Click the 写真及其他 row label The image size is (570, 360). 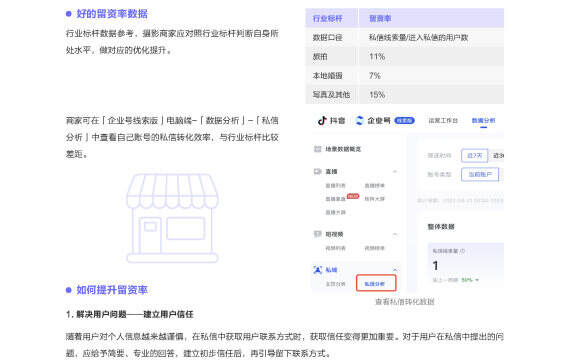pos(331,95)
